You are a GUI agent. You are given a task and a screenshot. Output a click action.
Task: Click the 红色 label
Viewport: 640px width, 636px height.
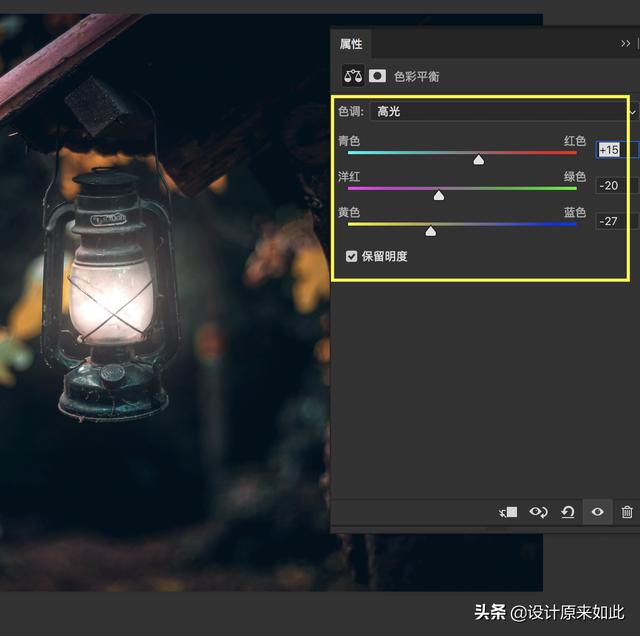[575, 141]
